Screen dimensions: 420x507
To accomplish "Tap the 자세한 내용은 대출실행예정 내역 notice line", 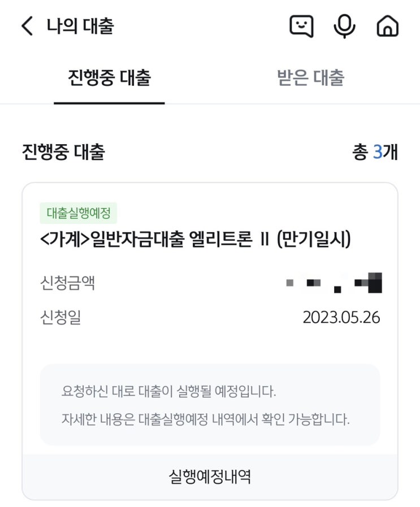I will tap(206, 421).
